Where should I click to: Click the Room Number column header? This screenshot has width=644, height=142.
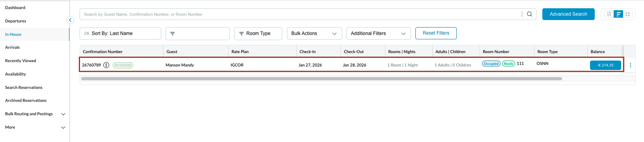tap(496, 52)
